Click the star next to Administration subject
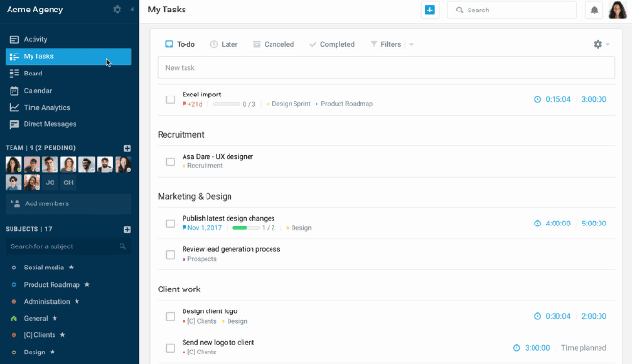Image resolution: width=632 pixels, height=364 pixels. (76, 301)
